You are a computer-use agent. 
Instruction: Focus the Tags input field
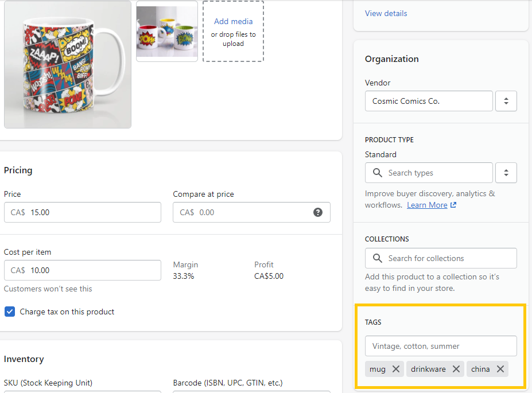pos(441,346)
